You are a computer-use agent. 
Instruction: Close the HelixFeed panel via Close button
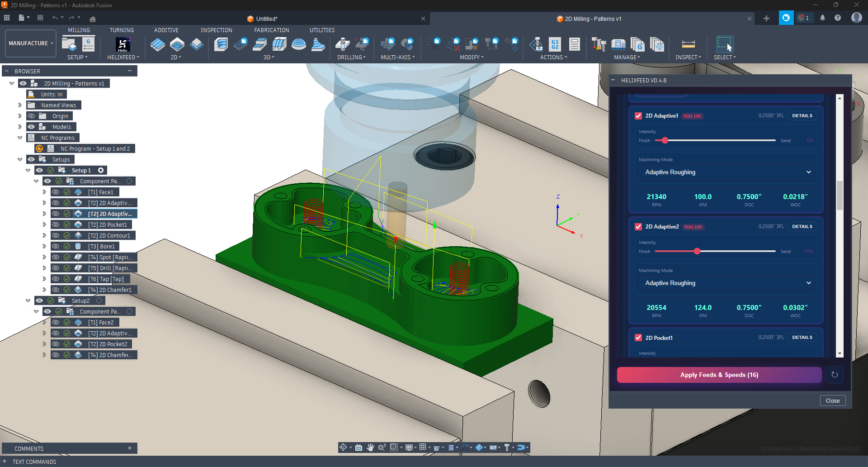click(x=832, y=400)
